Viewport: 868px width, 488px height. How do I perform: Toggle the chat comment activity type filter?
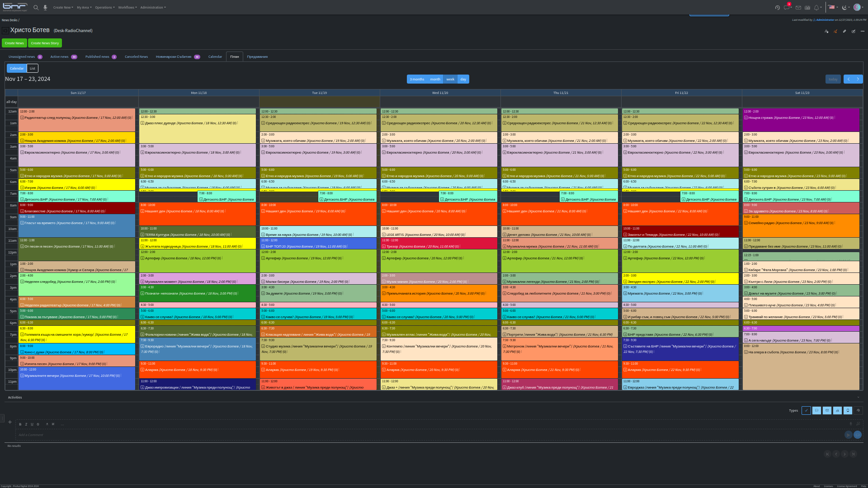816,410
